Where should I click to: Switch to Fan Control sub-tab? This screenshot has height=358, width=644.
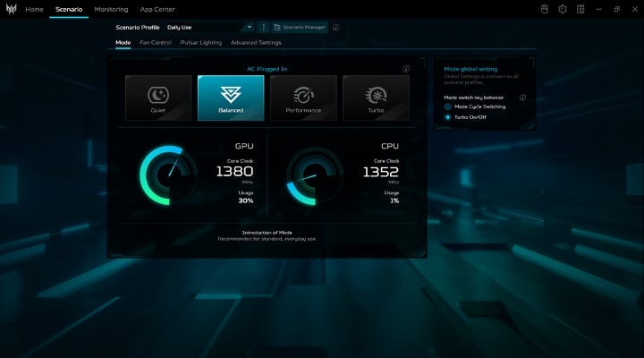(156, 42)
